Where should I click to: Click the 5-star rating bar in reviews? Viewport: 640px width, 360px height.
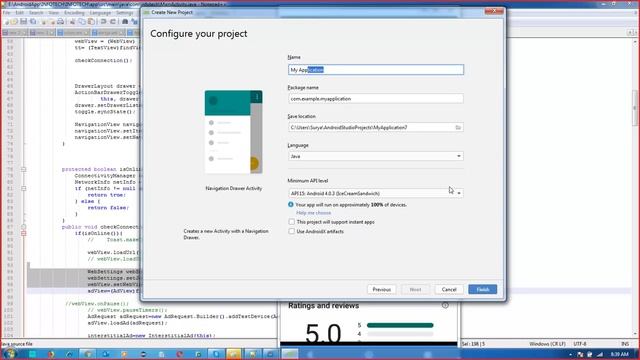click(x=400, y=325)
